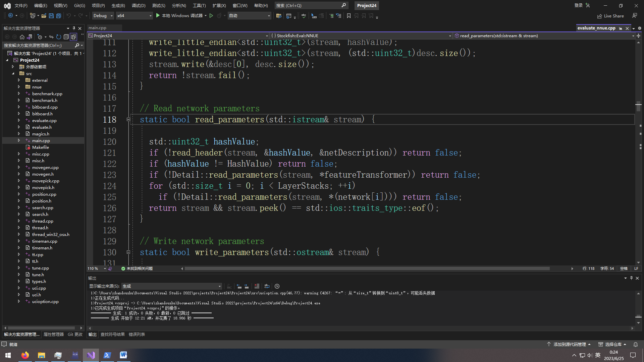Adjust the 110% zoom level control
This screenshot has width=644, height=362.
point(96,268)
